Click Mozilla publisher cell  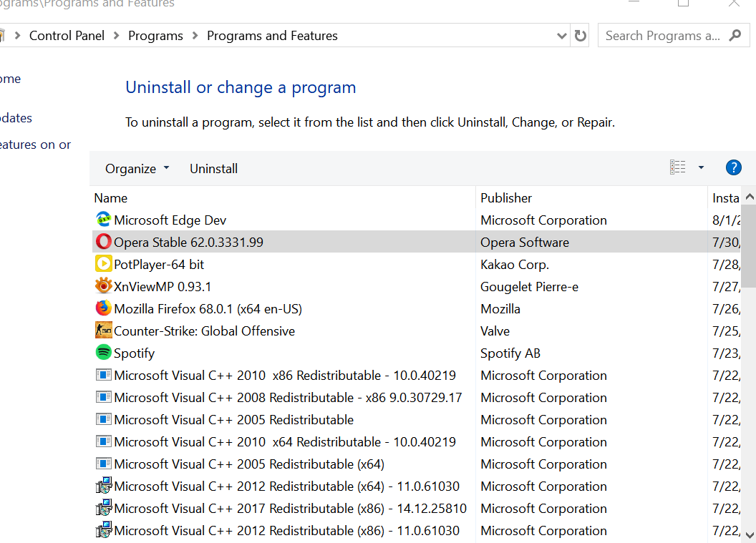coord(500,308)
